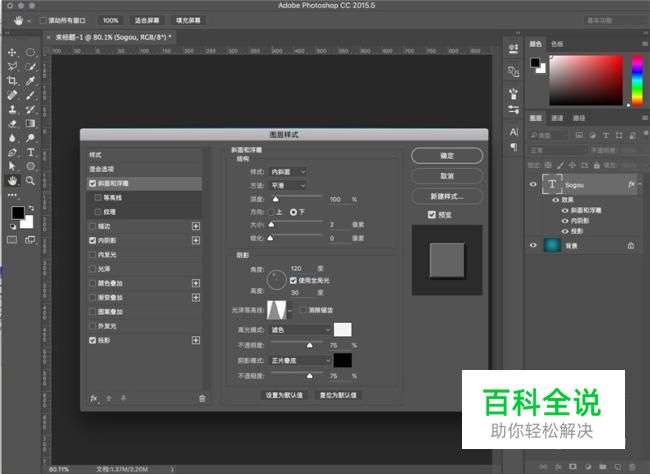
Task: Select the Brush tool
Action: click(x=30, y=95)
